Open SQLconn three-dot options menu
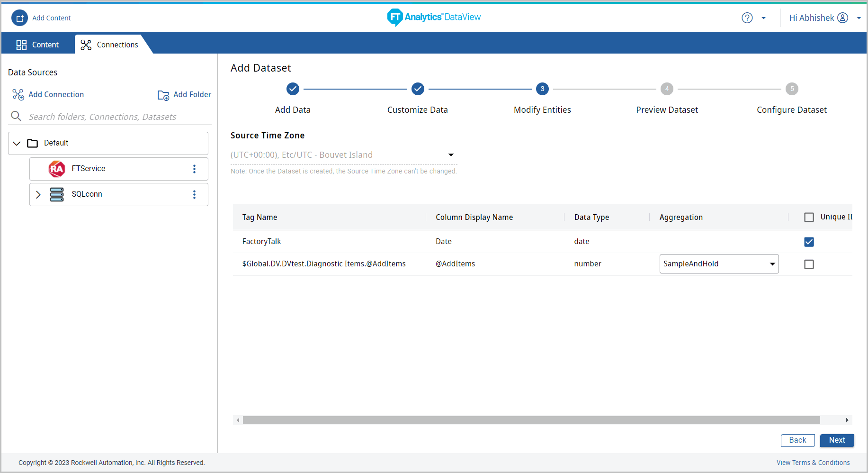 pyautogui.click(x=194, y=195)
